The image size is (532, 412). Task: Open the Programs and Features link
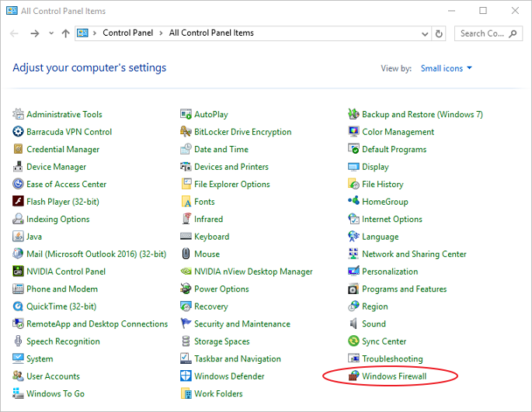[404, 289]
